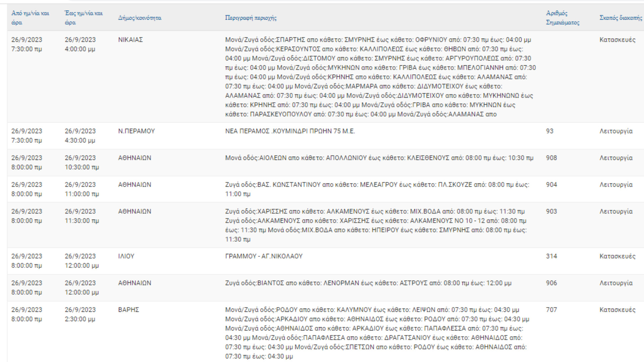Select the Ν.ΠΕΡΑΜΟΥ municipality cell
The height and width of the screenshot is (362, 644).
coord(137,131)
